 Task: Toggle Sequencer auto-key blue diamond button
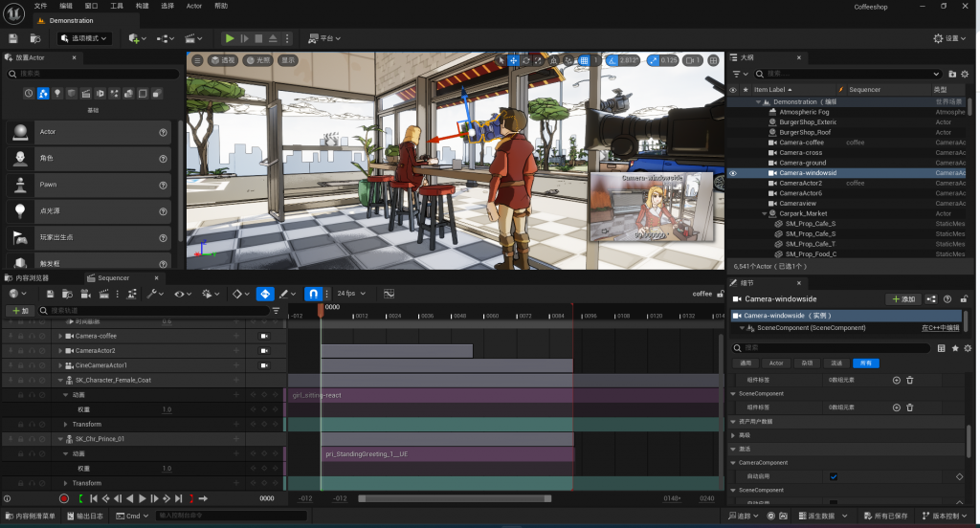(x=265, y=294)
